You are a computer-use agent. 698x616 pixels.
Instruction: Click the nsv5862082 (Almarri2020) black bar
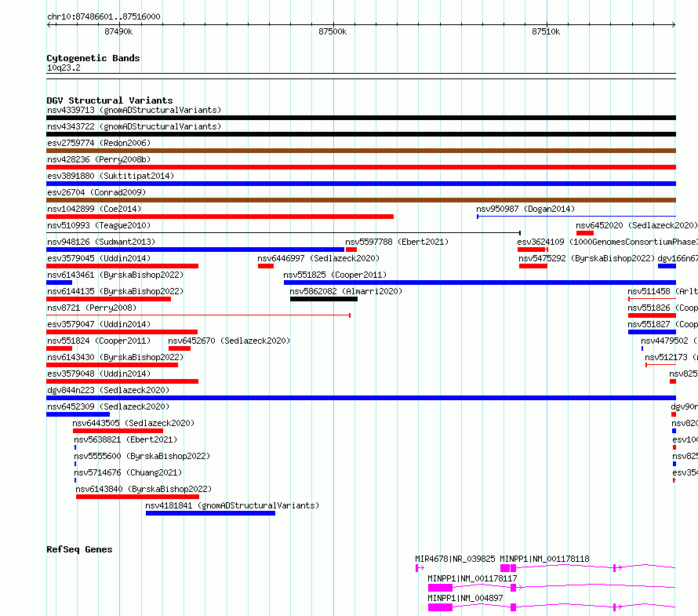[x=324, y=299]
